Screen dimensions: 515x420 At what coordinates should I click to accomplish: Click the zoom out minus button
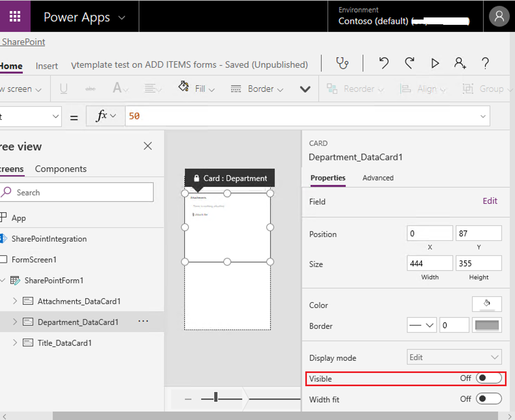188,399
